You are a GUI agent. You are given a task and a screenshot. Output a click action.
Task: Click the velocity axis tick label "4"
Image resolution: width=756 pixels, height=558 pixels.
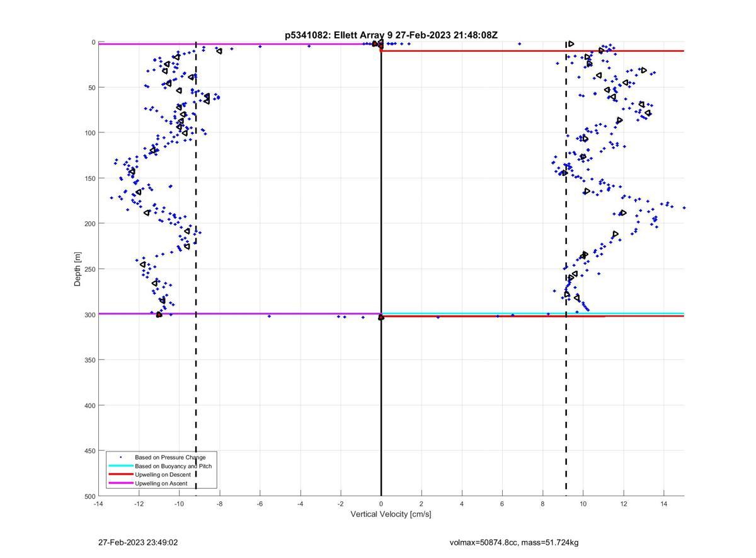pyautogui.click(x=462, y=504)
